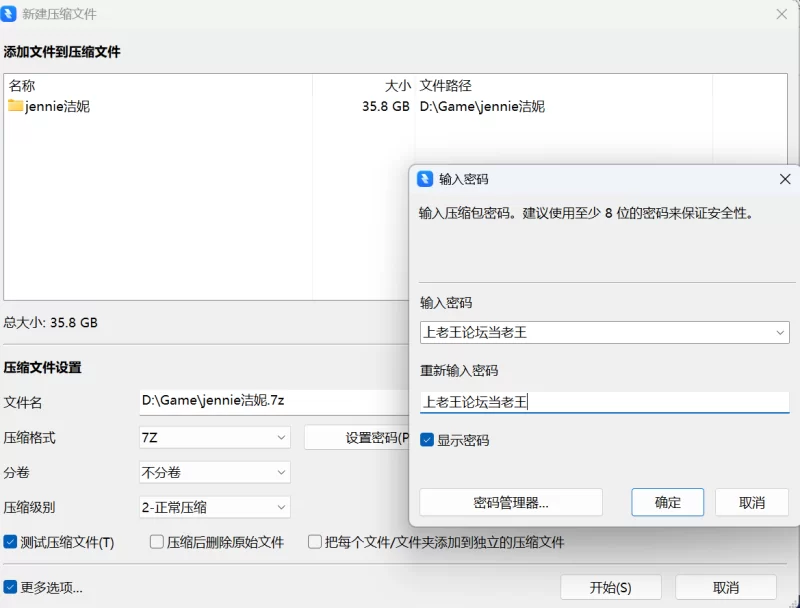800x608 pixels.
Task: Close the 输入密码 dialog
Action: (x=785, y=179)
